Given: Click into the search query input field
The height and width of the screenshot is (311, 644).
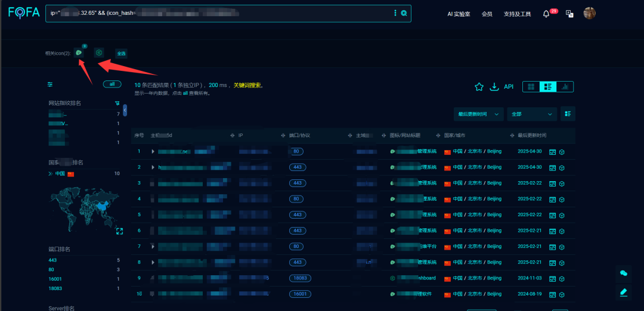Looking at the screenshot, I should [x=218, y=13].
